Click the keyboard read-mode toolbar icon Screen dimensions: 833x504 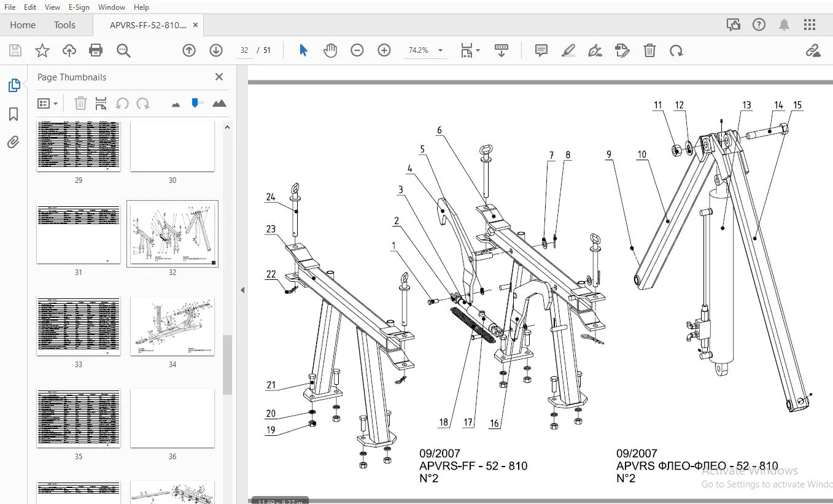point(502,50)
